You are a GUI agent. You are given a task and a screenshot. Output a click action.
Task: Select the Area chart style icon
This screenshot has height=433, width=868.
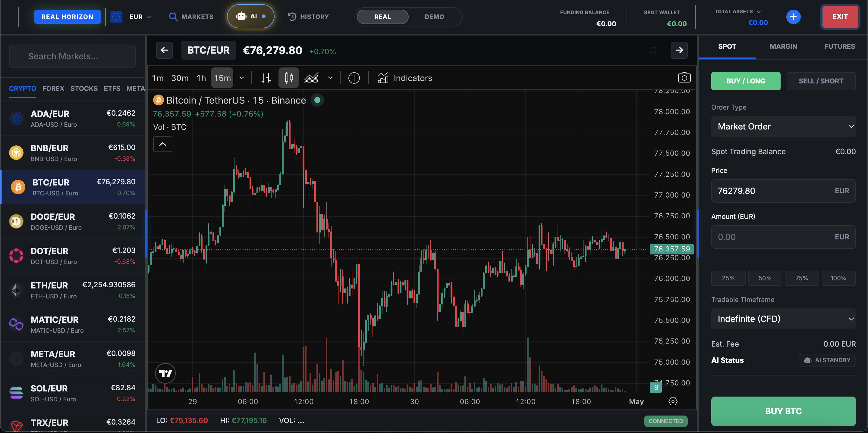[x=311, y=78]
